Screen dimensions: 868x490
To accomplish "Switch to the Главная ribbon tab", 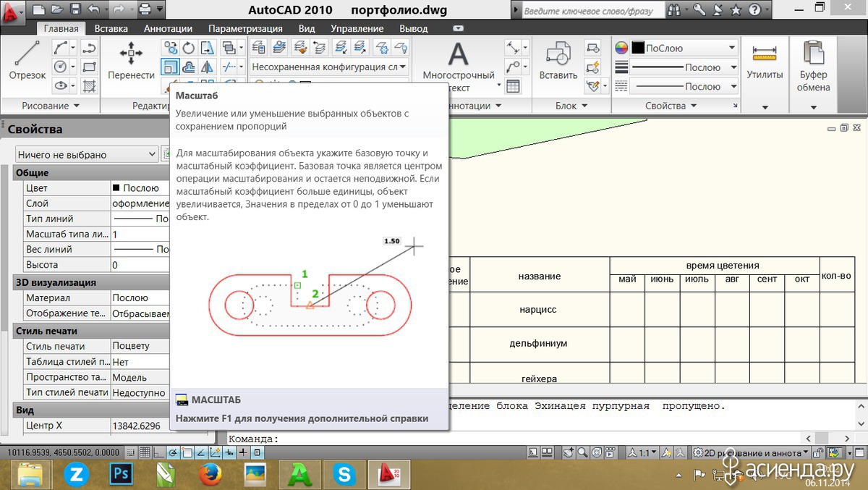I will pyautogui.click(x=61, y=28).
